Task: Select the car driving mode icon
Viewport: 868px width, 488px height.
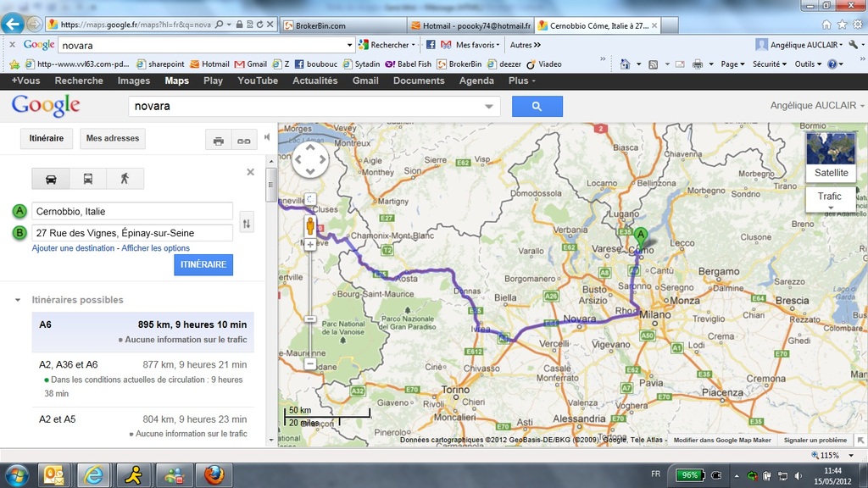Action: coord(51,179)
